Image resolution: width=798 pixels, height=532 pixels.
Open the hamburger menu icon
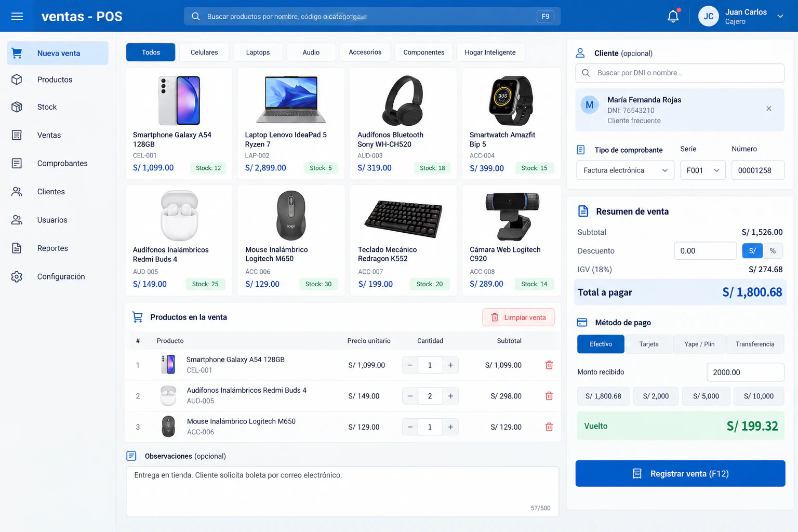(17, 16)
